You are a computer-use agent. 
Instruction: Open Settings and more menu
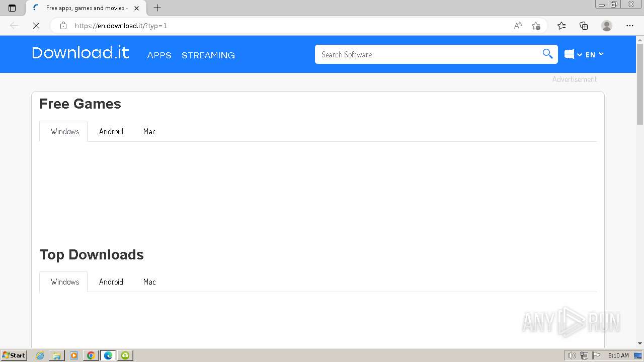pos(630,26)
